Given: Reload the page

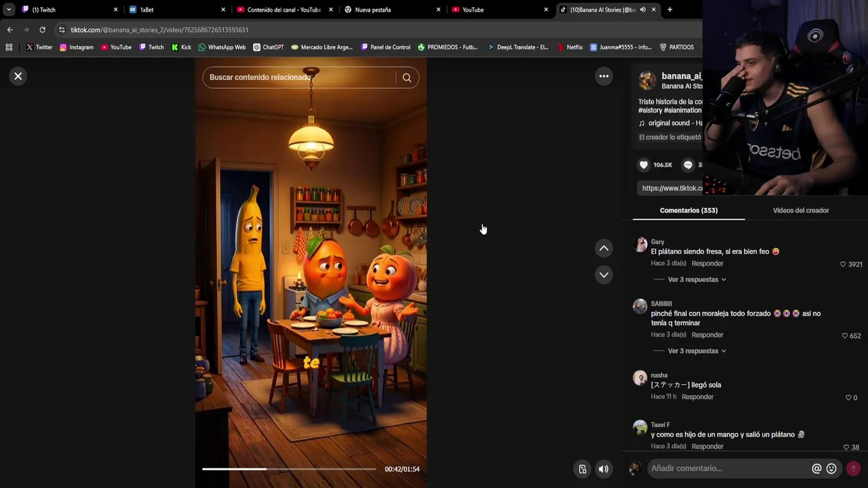Looking at the screenshot, I should coord(42,30).
